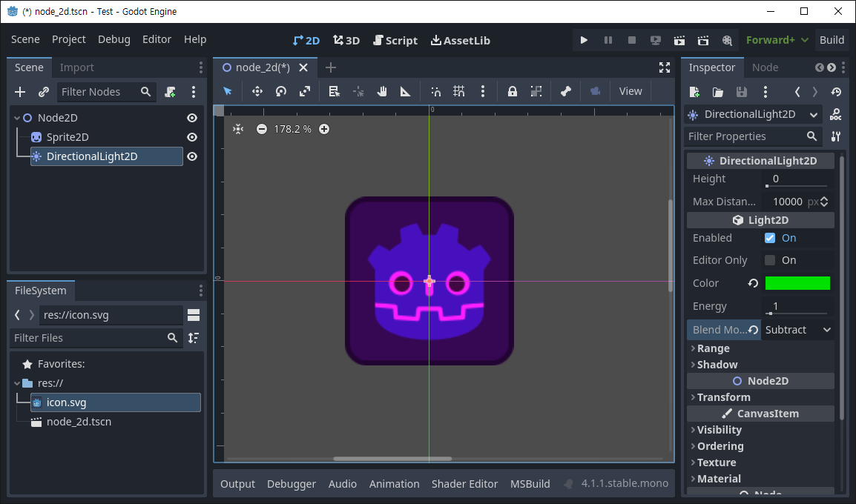Switch to the Import dock tab
The height and width of the screenshot is (504, 856).
[x=77, y=67]
